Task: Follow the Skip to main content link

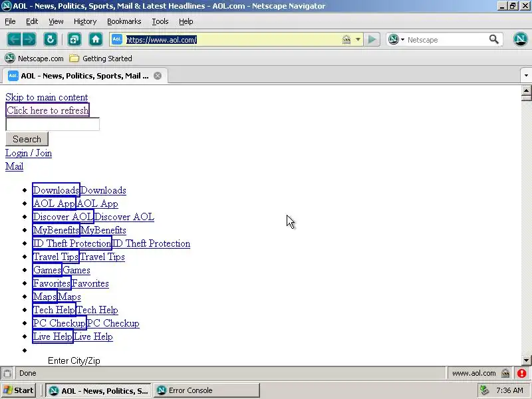Action: point(47,97)
